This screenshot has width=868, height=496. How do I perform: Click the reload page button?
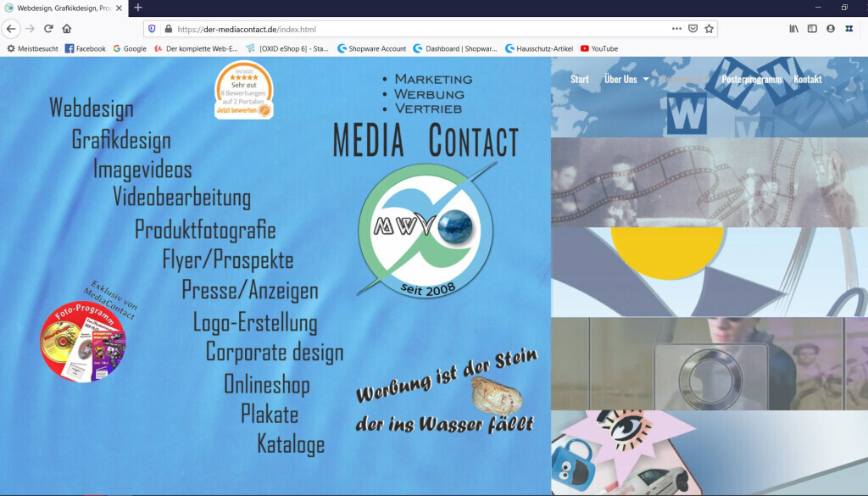point(48,28)
